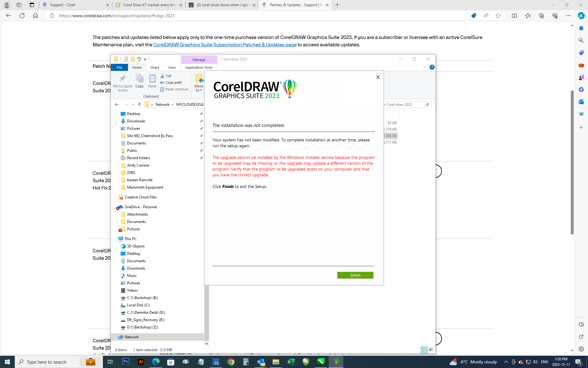The width and height of the screenshot is (588, 368).
Task: Open Photoshop from the taskbar
Action: pos(126,362)
